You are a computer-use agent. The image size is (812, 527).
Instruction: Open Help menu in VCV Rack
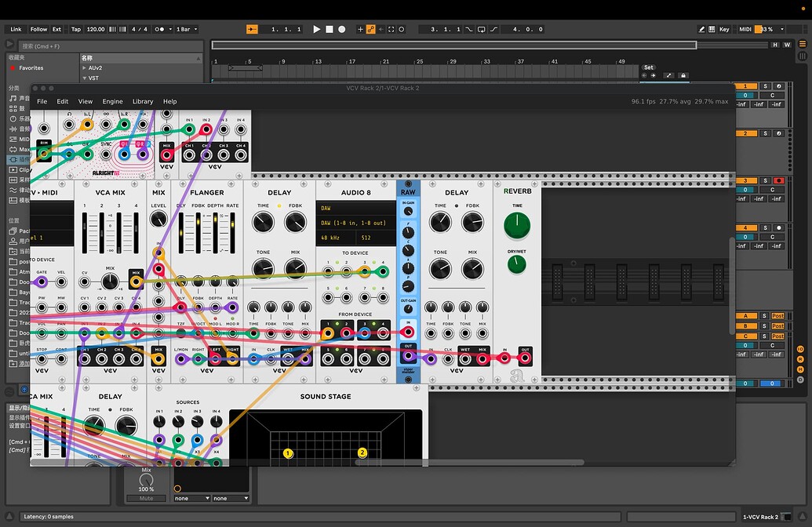[x=170, y=101]
